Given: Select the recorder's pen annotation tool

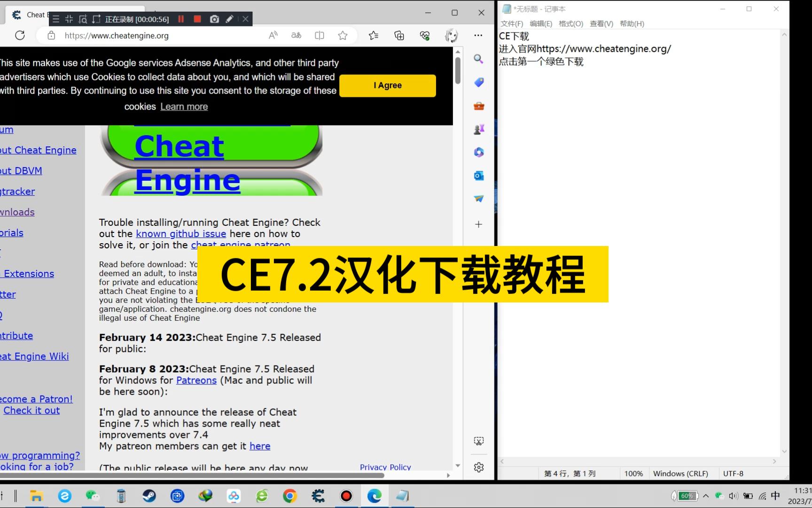Looking at the screenshot, I should 230,19.
